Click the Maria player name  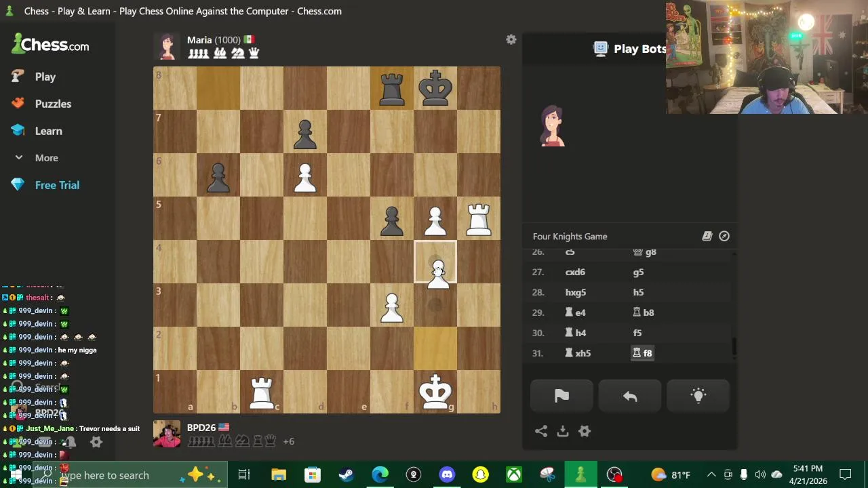click(199, 40)
